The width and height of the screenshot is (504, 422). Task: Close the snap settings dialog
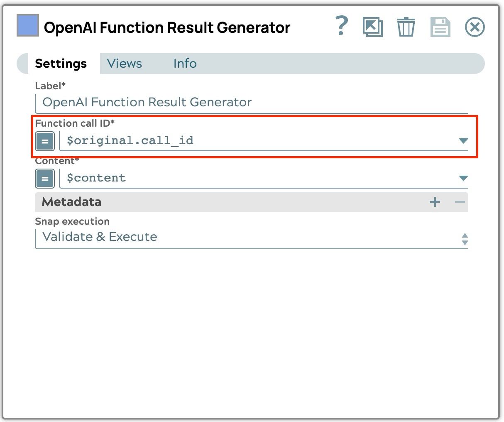[475, 27]
